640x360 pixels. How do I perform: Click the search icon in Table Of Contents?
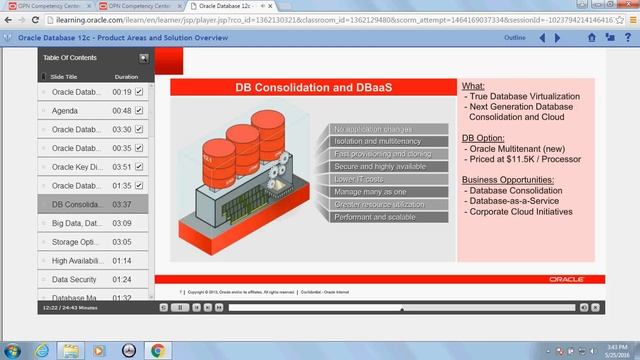click(x=144, y=58)
